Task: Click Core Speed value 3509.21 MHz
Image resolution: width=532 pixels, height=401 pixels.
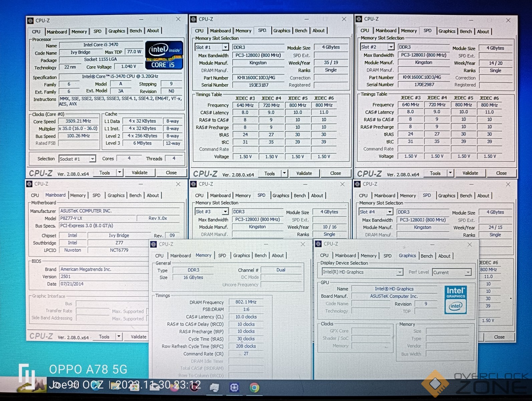Action: click(78, 121)
